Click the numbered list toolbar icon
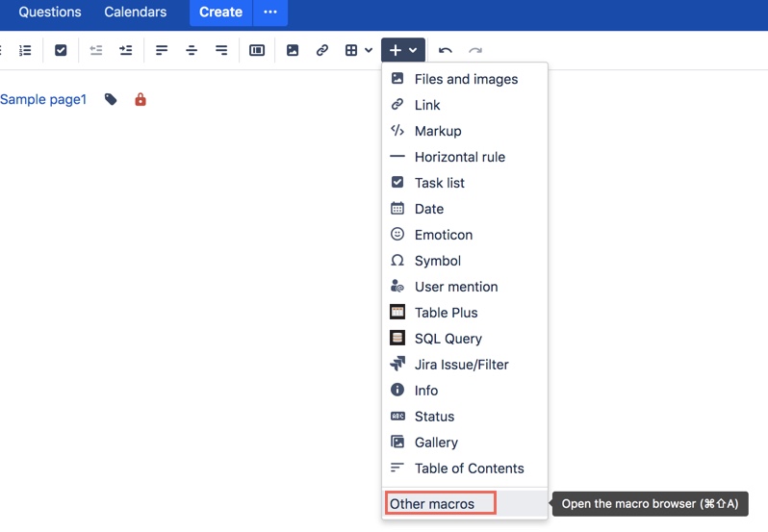Image resolution: width=768 pixels, height=532 pixels. point(25,50)
